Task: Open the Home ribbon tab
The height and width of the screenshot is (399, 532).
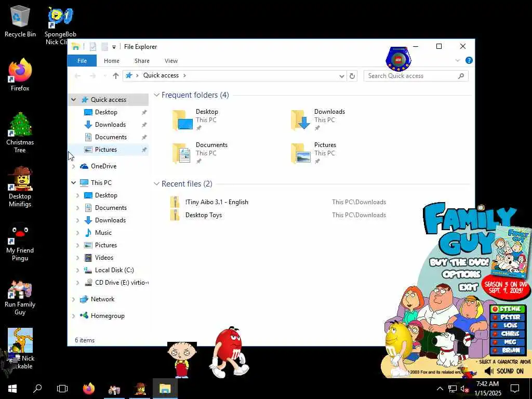Action: [x=112, y=61]
